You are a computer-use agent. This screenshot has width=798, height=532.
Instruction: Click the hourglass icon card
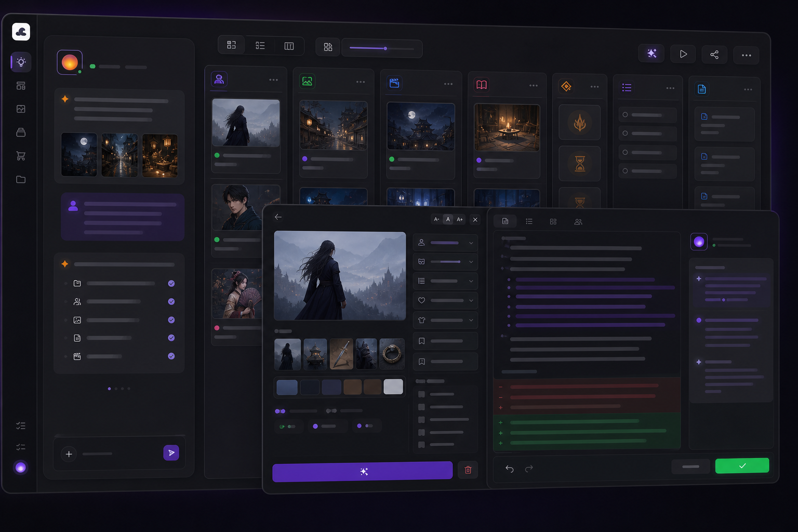tap(580, 164)
